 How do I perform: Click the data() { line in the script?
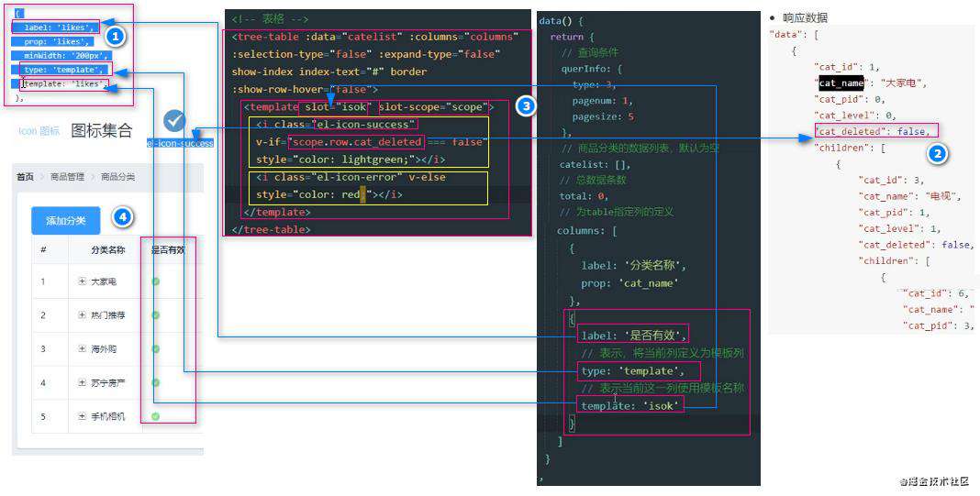point(561,21)
